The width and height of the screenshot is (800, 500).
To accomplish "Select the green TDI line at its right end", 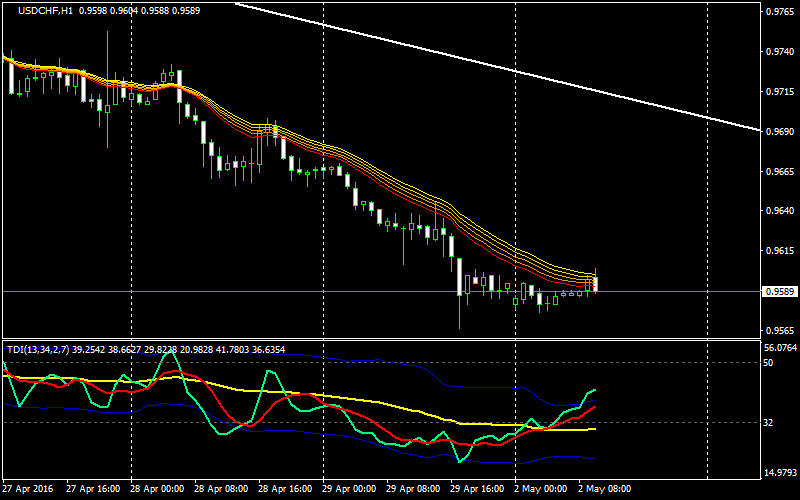I will (594, 390).
